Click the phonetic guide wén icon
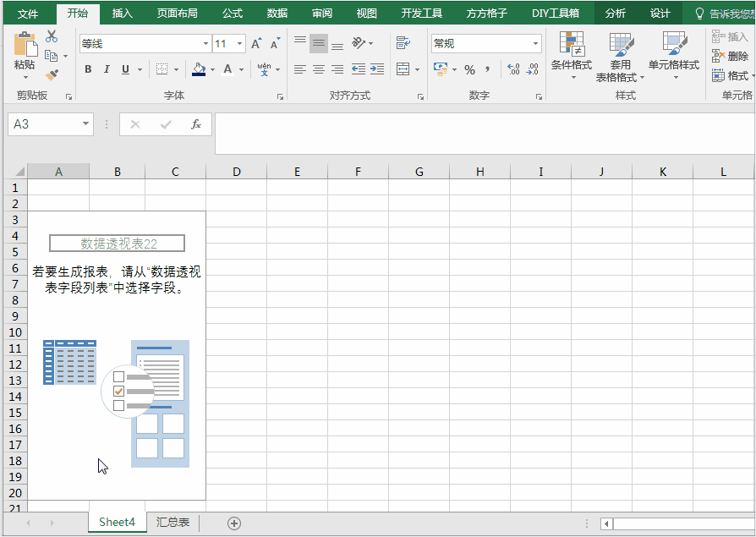 pos(264,69)
